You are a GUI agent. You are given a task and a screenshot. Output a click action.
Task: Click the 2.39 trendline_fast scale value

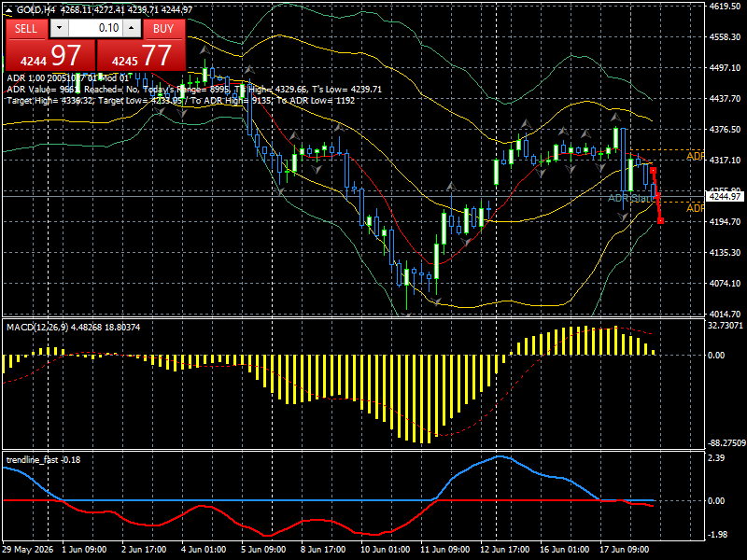tap(716, 457)
